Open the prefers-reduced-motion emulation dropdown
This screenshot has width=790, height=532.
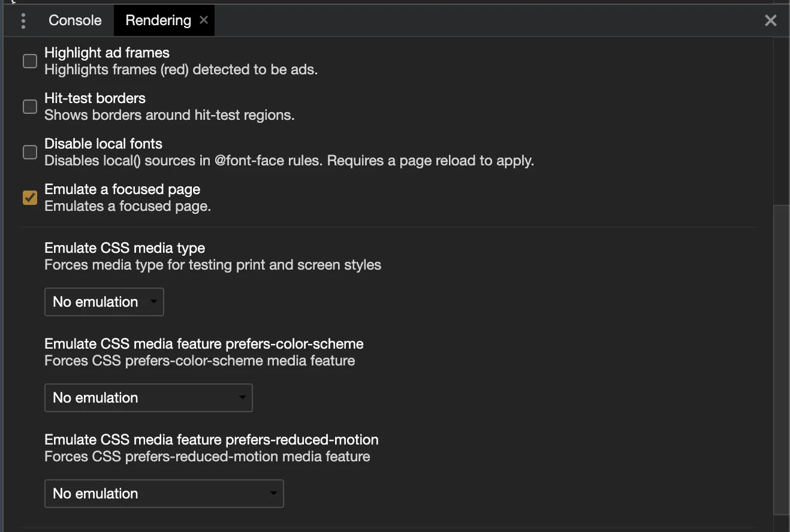[164, 494]
